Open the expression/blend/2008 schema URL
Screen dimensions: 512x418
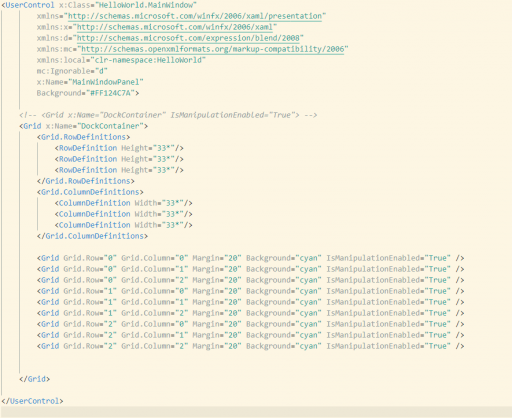188,38
